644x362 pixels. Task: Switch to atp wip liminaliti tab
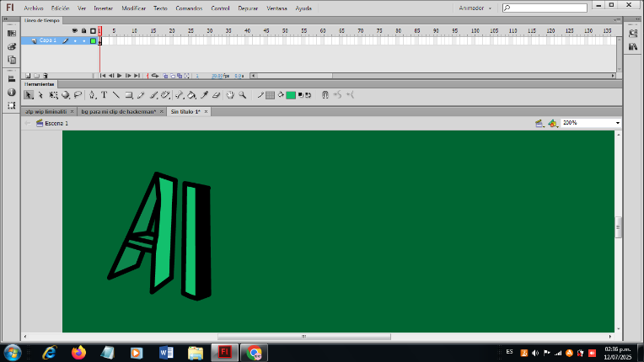click(x=46, y=111)
